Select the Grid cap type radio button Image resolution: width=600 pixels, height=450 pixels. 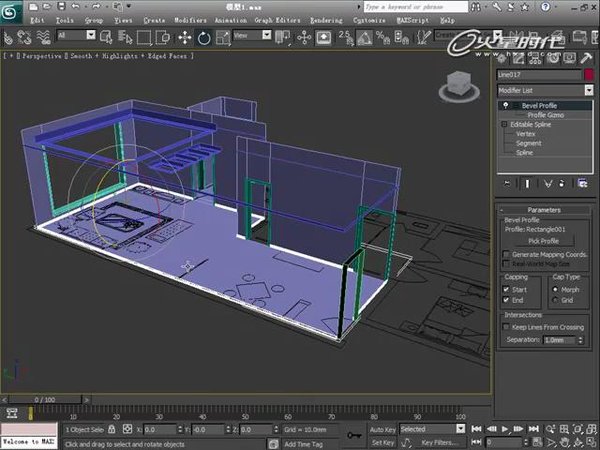pos(556,299)
